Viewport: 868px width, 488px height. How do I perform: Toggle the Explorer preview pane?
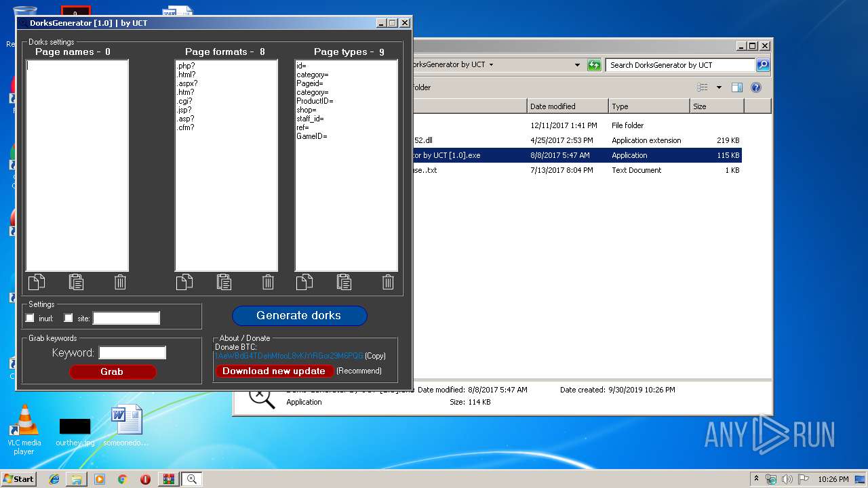click(x=737, y=87)
